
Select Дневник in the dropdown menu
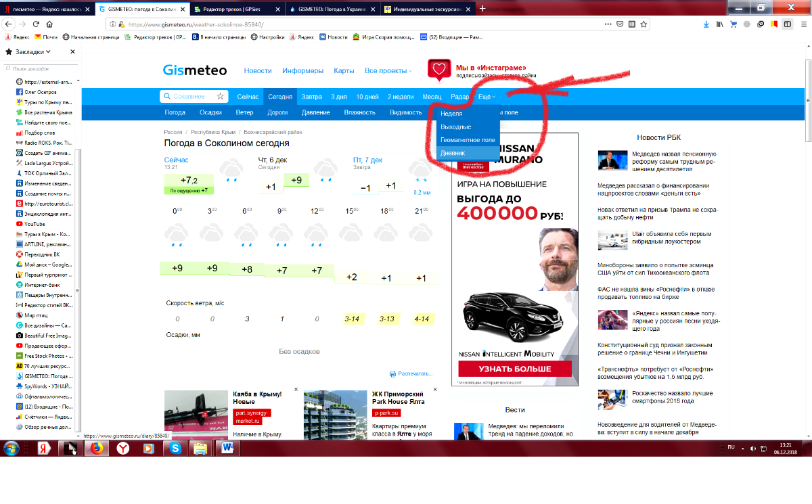point(453,153)
